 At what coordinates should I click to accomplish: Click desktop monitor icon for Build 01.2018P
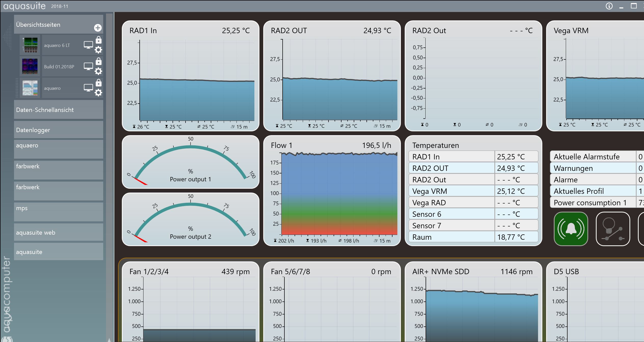[x=88, y=66]
